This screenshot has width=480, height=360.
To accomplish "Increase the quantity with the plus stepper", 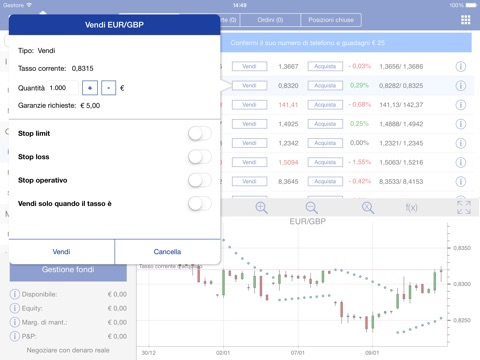I will tap(90, 88).
